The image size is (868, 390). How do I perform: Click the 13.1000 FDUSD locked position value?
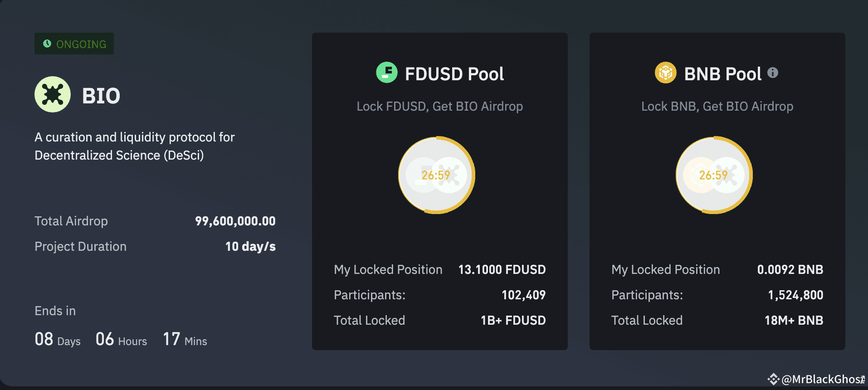coord(502,269)
